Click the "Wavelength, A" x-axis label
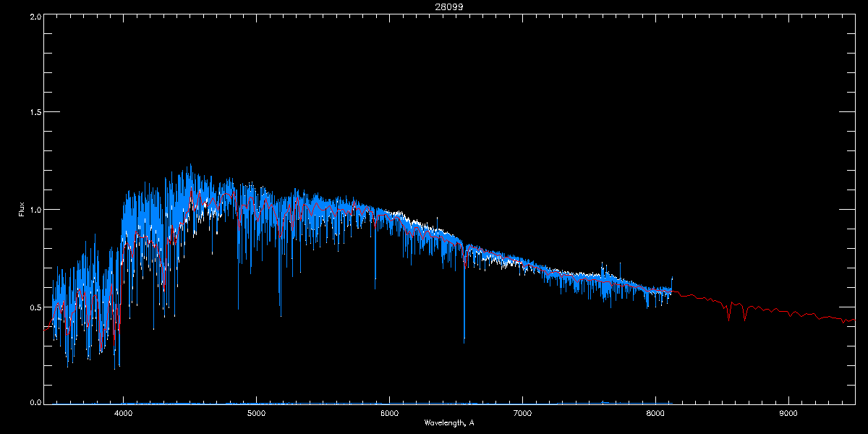The height and width of the screenshot is (434, 868). click(449, 422)
